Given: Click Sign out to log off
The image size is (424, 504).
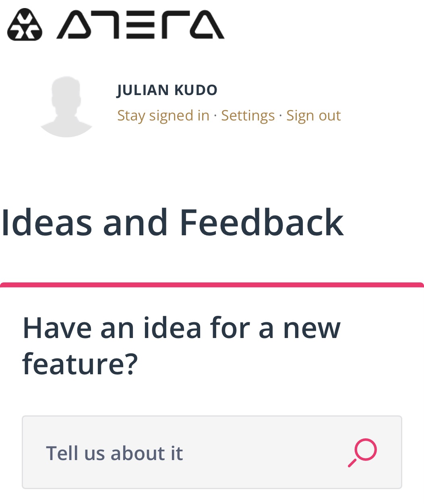Looking at the screenshot, I should coord(313,115).
